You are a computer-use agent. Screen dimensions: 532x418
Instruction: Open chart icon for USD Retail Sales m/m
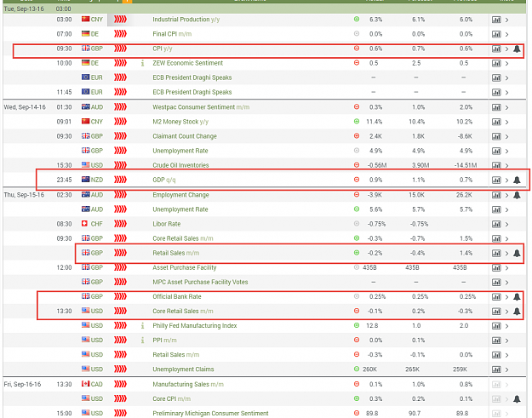[496, 355]
